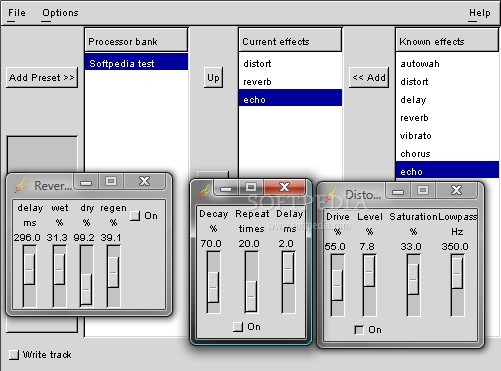Click the echo Decay % slider
This screenshot has width=501, height=371.
click(x=213, y=282)
